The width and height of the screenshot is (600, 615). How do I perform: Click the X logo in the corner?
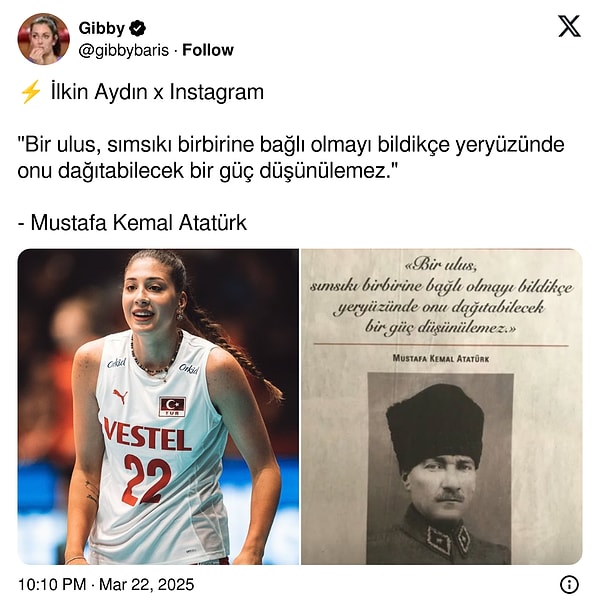pos(569,26)
